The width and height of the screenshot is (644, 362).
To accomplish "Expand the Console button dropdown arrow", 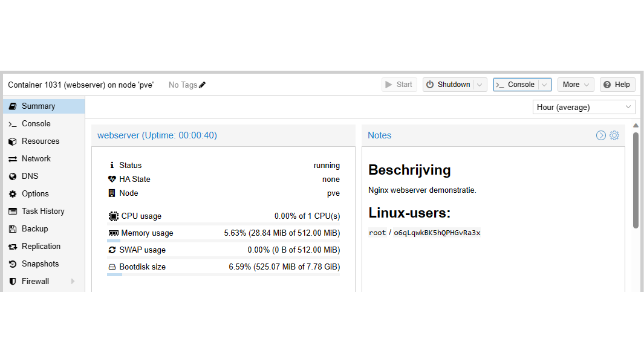I will (544, 85).
